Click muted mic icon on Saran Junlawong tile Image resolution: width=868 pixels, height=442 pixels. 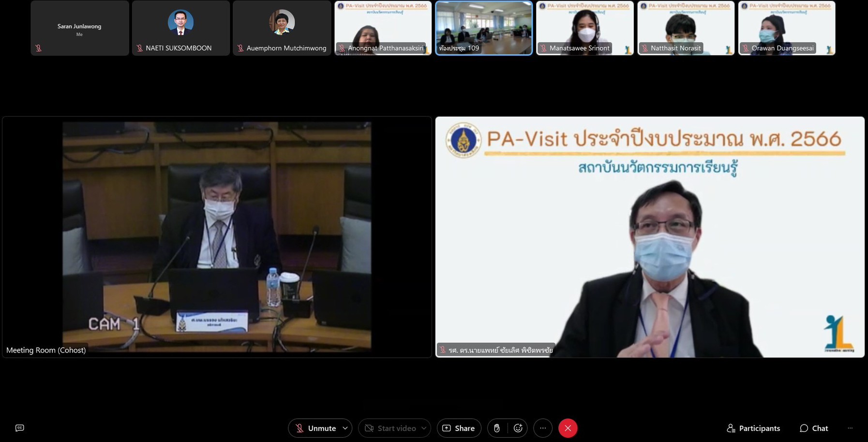pyautogui.click(x=39, y=48)
